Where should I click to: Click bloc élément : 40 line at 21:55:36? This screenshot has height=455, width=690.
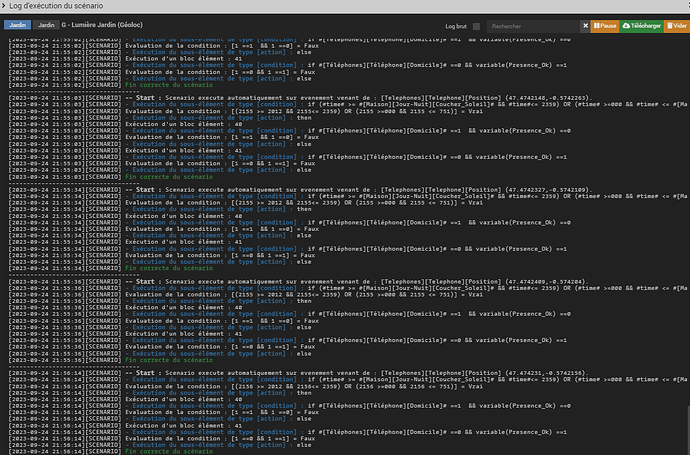(x=125, y=308)
